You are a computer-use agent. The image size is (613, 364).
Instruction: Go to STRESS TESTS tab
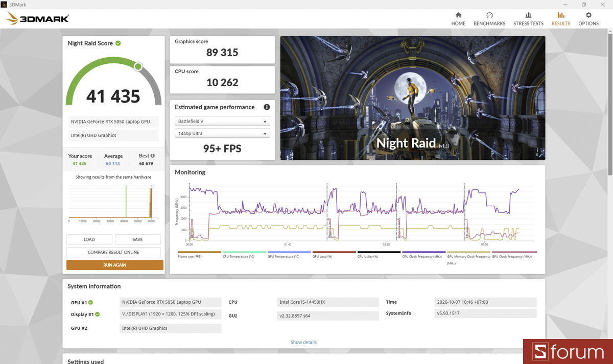528,19
